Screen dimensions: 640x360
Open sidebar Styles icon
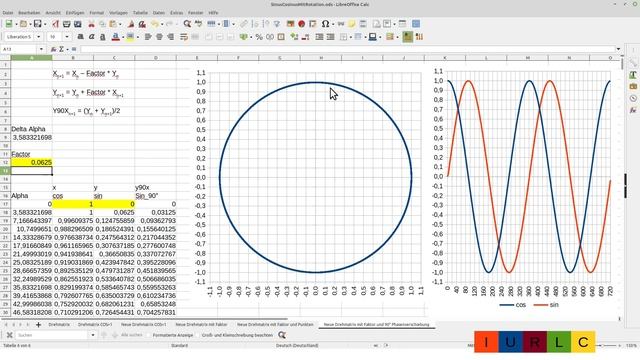click(x=633, y=75)
